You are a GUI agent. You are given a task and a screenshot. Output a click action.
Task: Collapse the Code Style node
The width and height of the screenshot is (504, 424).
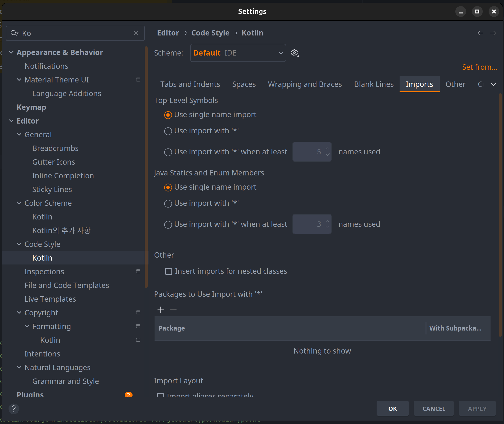point(19,244)
